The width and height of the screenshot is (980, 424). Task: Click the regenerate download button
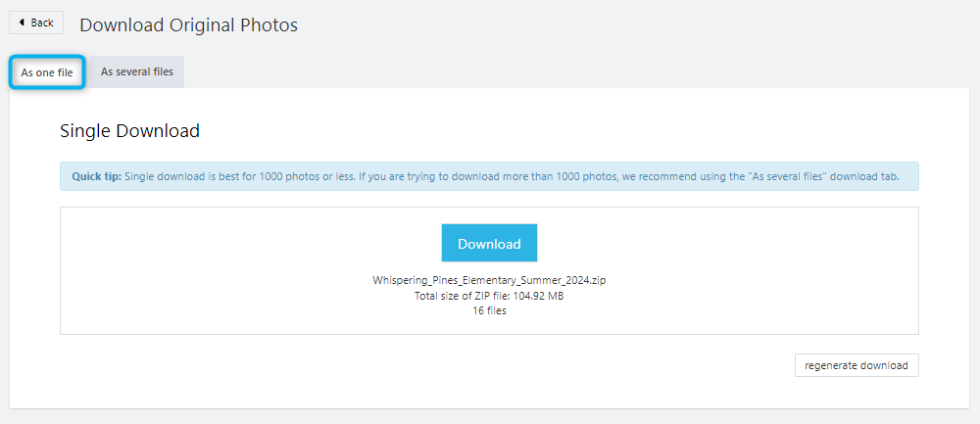tap(857, 365)
